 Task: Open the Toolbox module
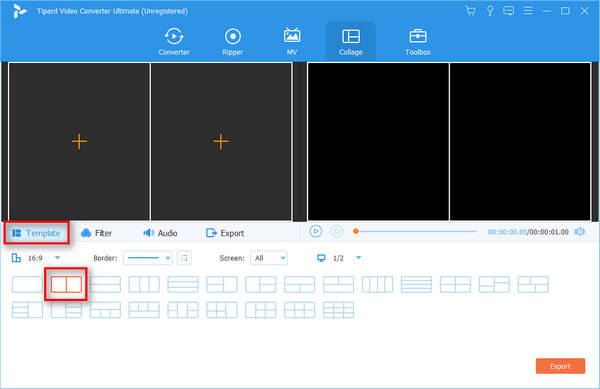click(418, 42)
